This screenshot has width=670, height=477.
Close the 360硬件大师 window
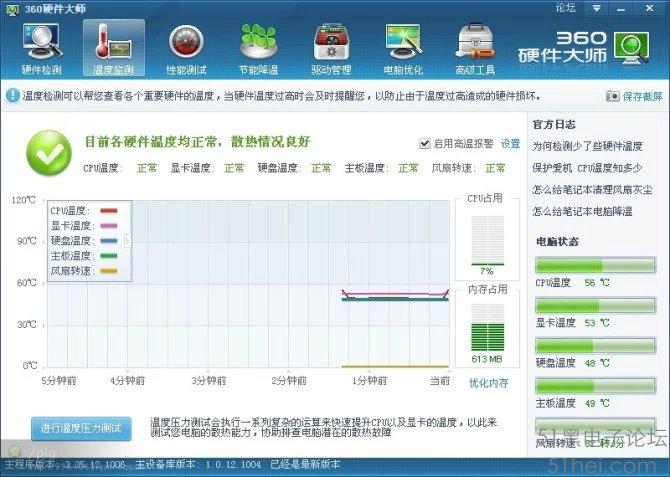649,8
